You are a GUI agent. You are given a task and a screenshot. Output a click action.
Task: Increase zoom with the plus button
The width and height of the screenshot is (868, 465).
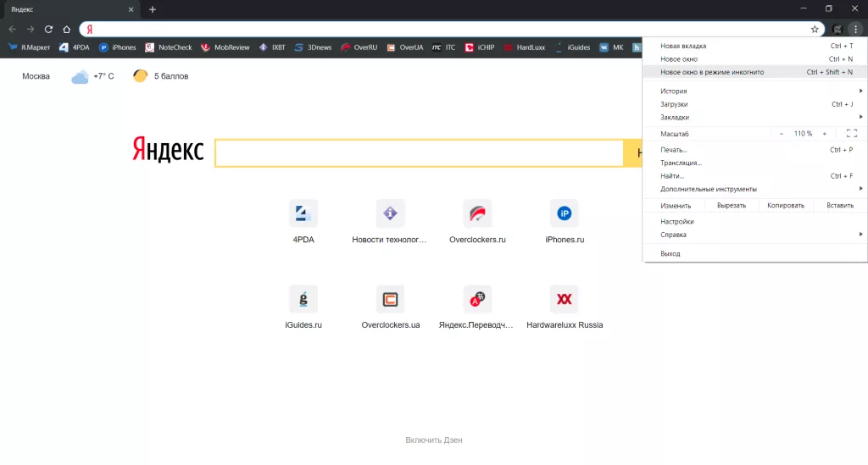tap(824, 134)
